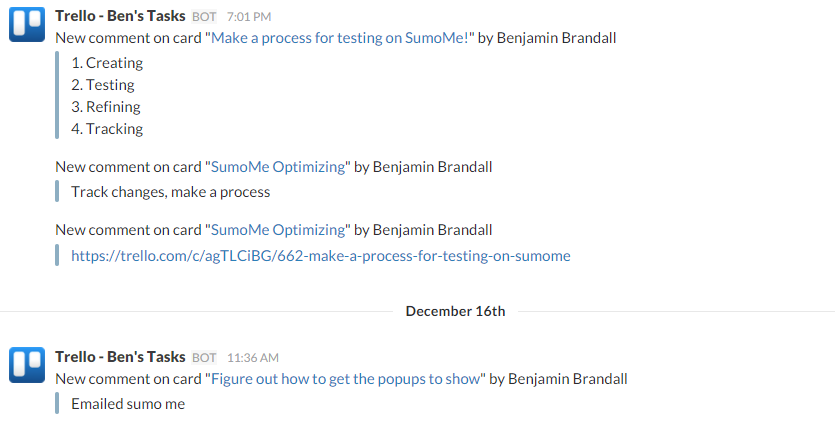
Task: Click the "2. Testing" list line
Action: coord(103,85)
